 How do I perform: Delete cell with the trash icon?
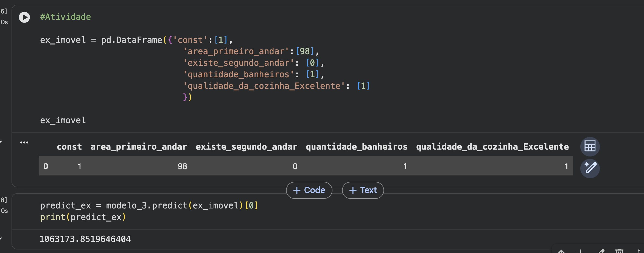(619, 251)
